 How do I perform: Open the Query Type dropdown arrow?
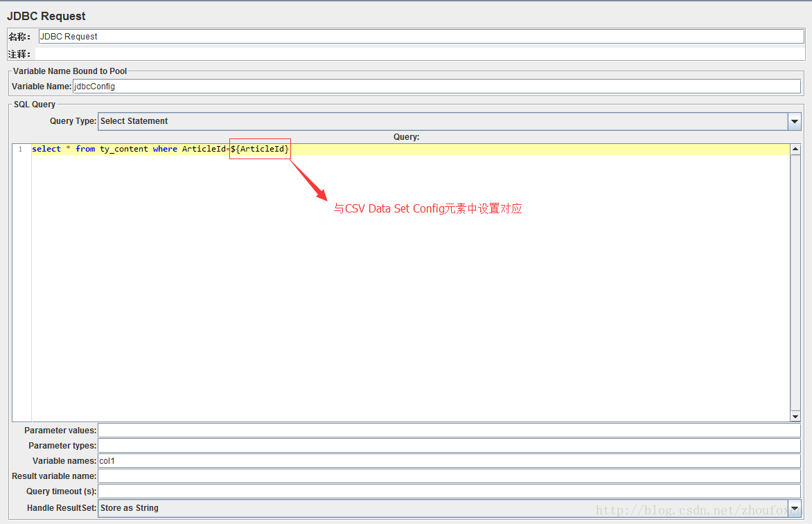[795, 122]
